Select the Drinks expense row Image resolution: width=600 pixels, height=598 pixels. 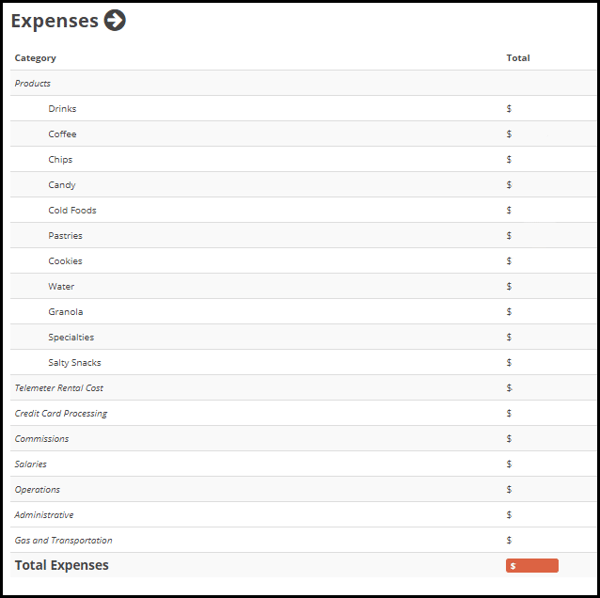[x=303, y=108]
